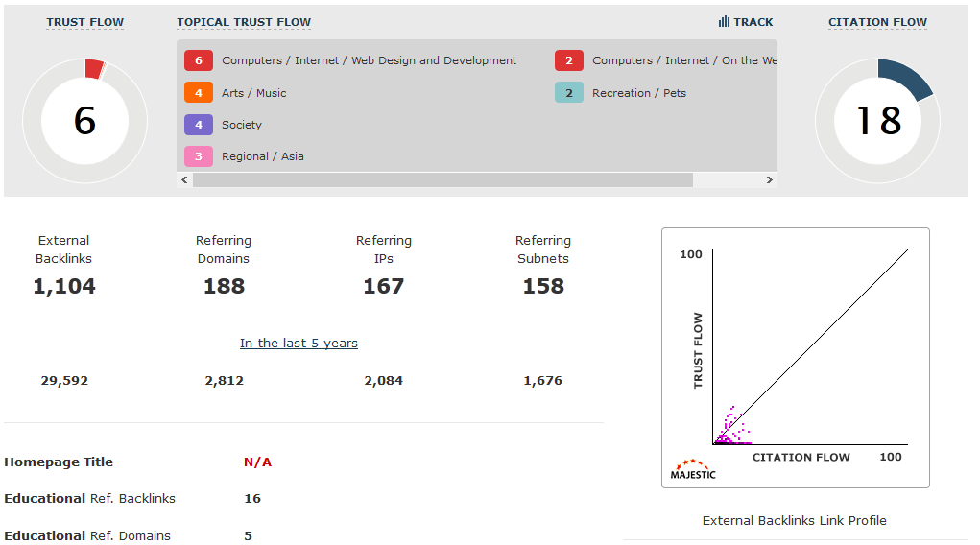The height and width of the screenshot is (545, 980).
Task: Click the Majestic logo in the chart
Action: coord(692,469)
